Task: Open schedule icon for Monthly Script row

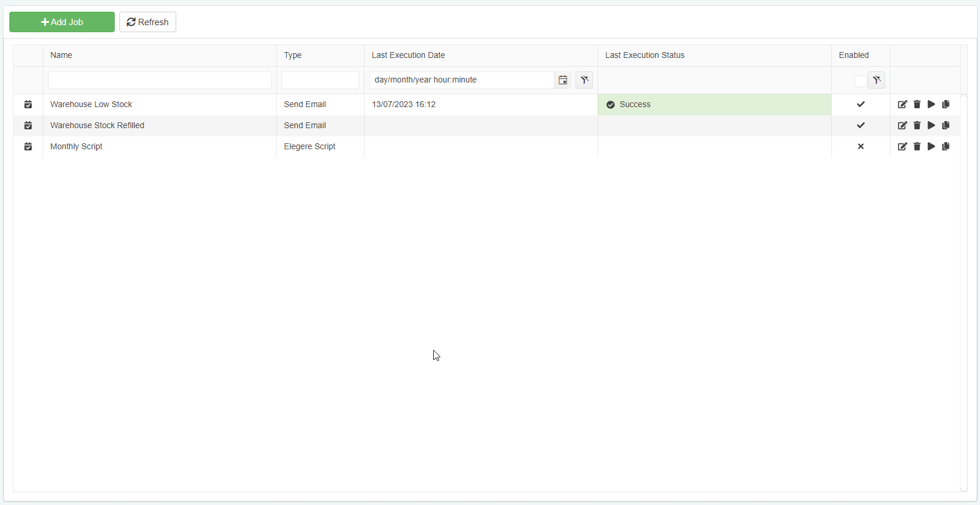Action: (28, 147)
